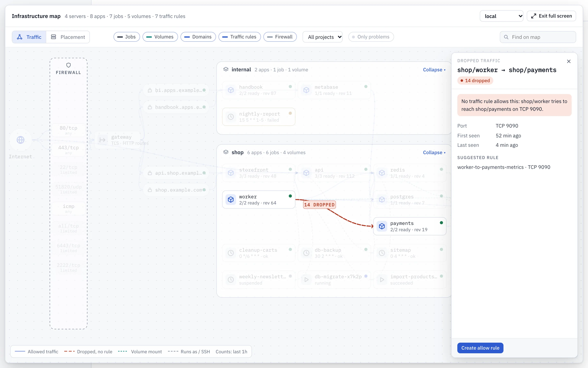Click the TCP 9090 port value

coord(507,126)
